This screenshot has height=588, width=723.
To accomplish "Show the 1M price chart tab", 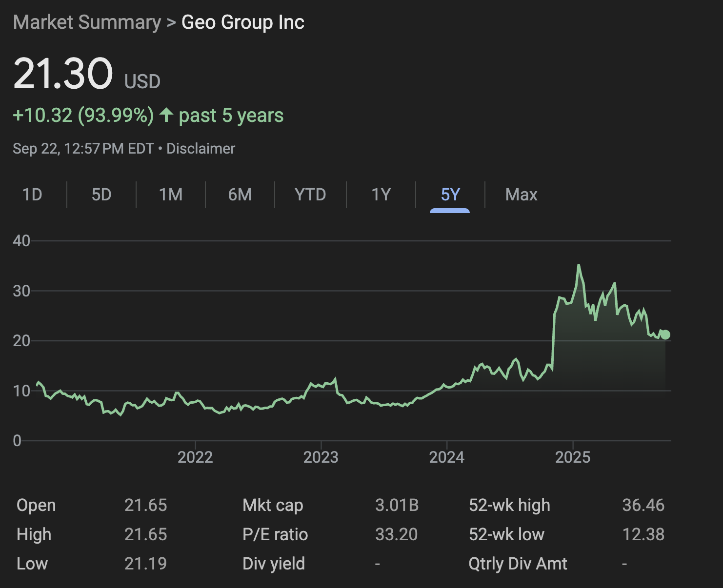I will click(171, 195).
